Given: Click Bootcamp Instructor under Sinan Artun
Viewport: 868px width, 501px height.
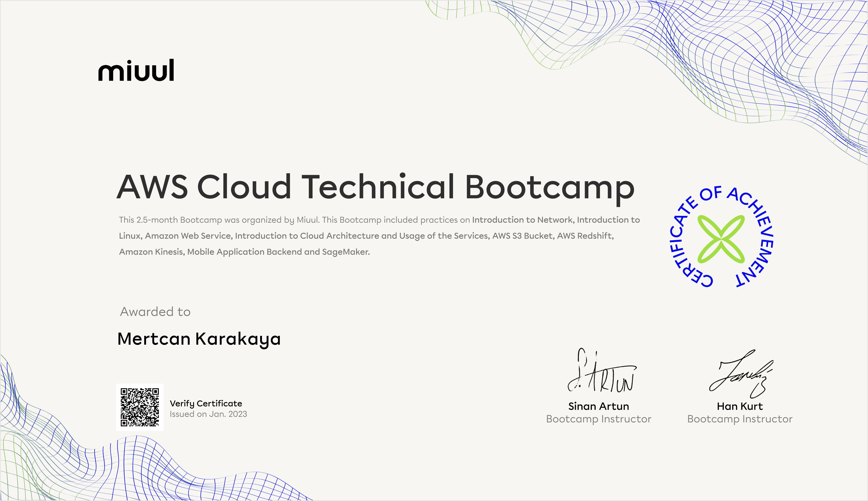Looking at the screenshot, I should [x=598, y=419].
